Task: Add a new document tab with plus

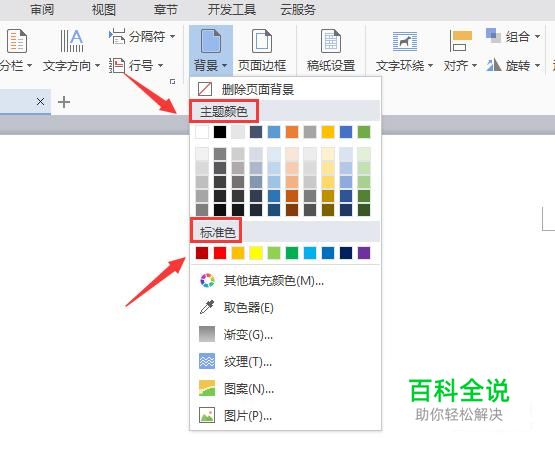Action: click(64, 102)
